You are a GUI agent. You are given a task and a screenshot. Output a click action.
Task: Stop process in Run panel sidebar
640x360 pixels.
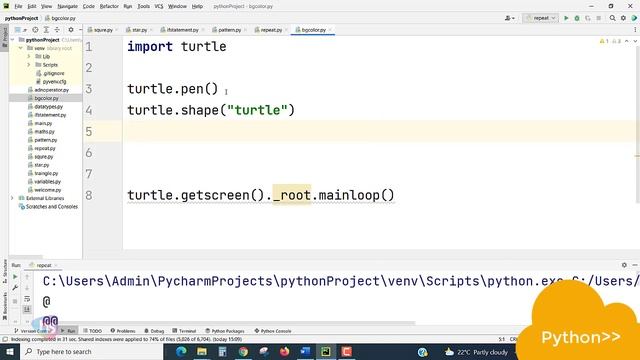pyautogui.click(x=15, y=301)
